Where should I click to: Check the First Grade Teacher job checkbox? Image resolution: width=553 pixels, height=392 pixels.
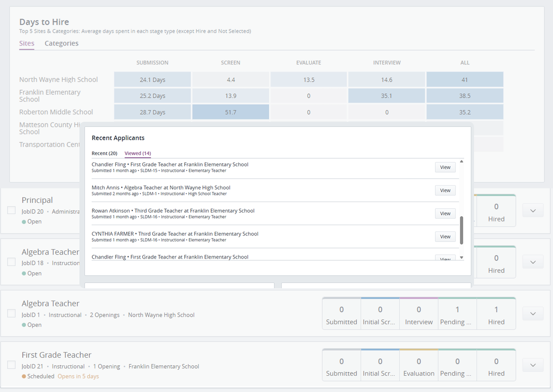(12, 365)
